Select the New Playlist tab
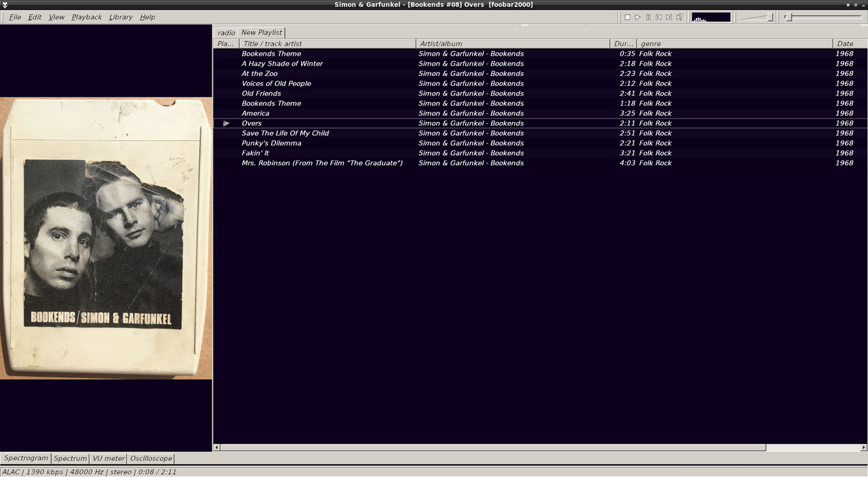 [262, 32]
